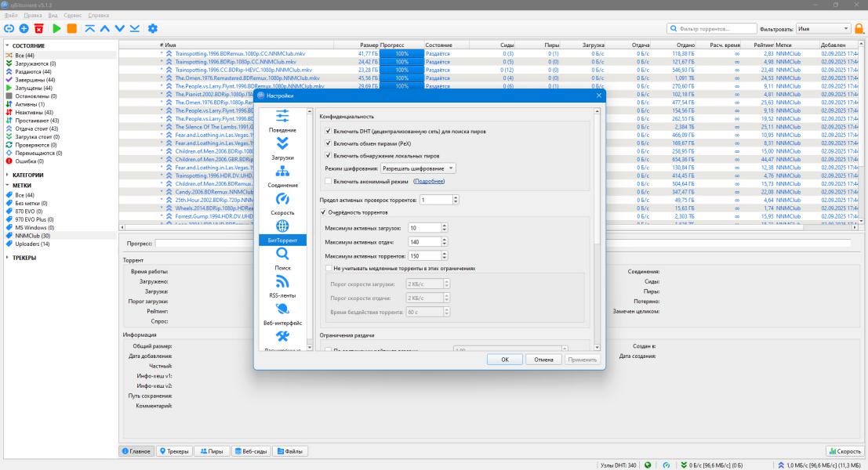The height and width of the screenshot is (470, 868).
Task: Click the add torrent link toolbar icon
Action: tap(9, 28)
